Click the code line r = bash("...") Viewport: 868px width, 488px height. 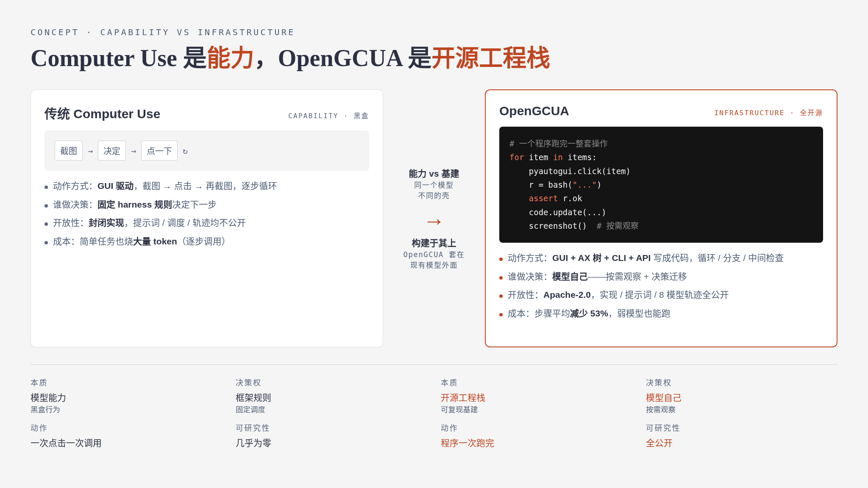click(565, 185)
